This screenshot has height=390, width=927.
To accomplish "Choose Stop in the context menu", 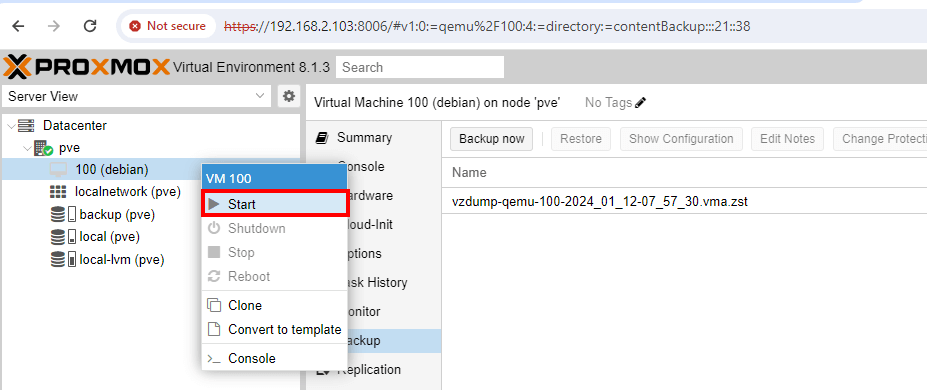I will coord(274,252).
